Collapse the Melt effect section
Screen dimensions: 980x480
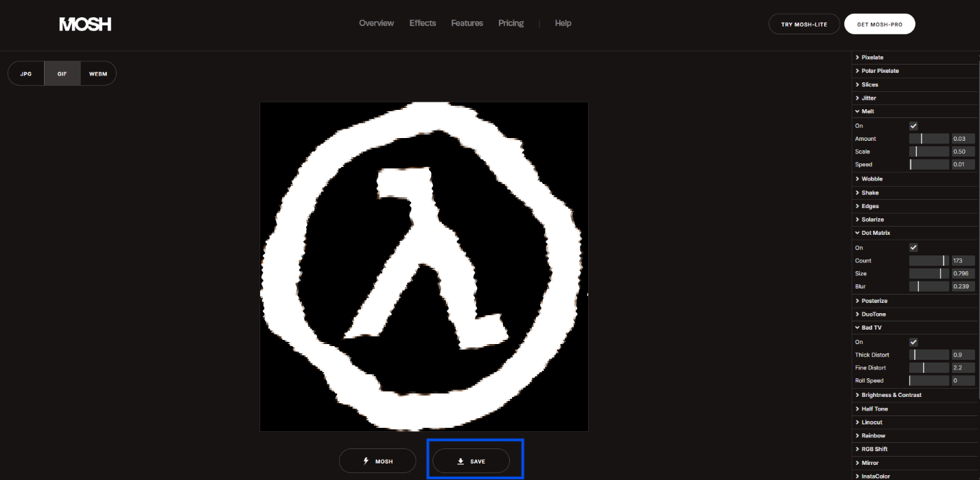coord(915,111)
